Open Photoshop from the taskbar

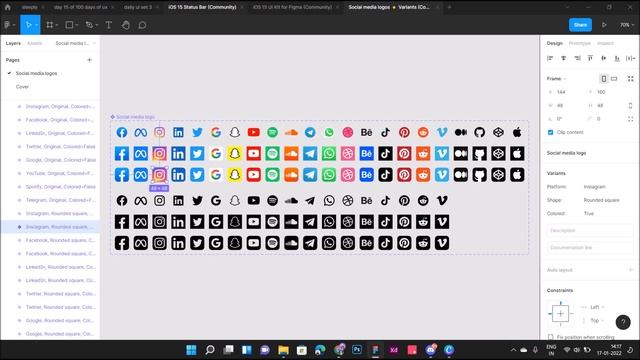pos(357,350)
